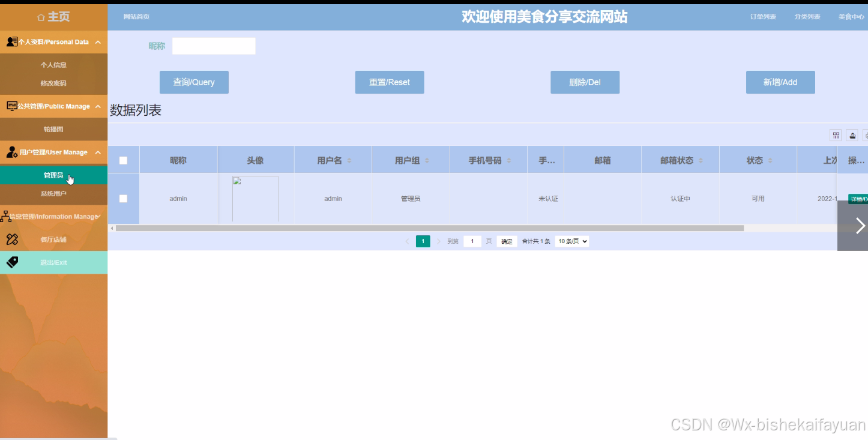
Task: Click the horizontal table scrollbar
Action: tap(430, 228)
